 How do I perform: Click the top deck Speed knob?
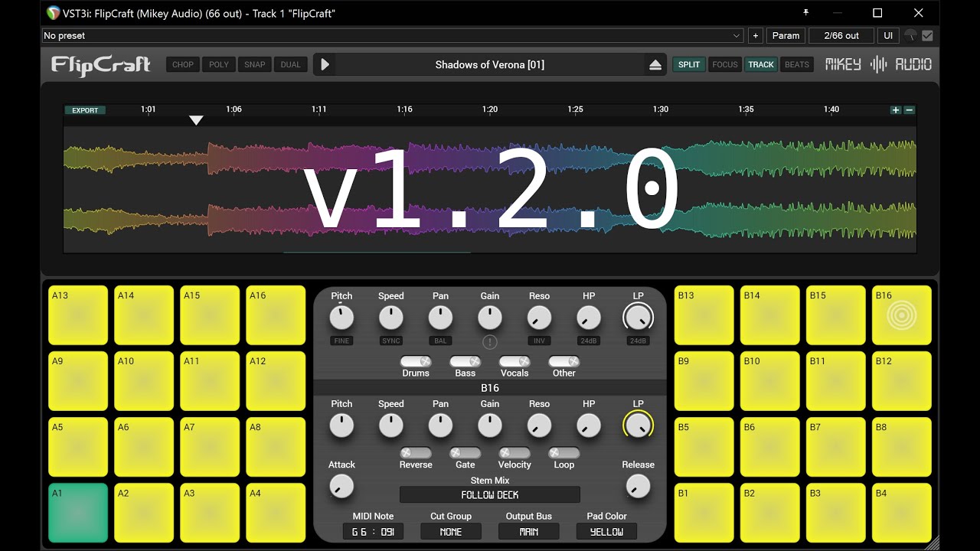coord(391,317)
